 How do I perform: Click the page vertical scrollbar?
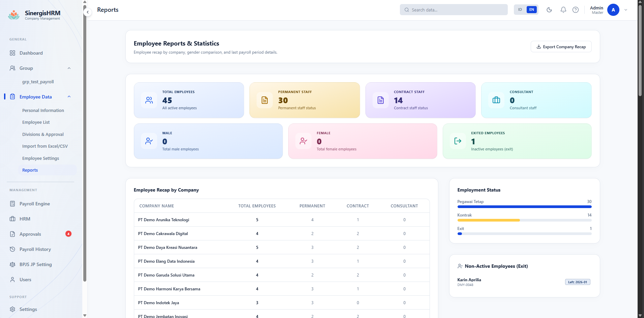[640, 51]
